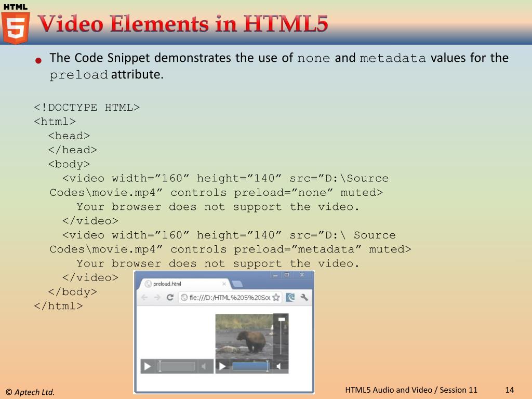Click the '© Aptech Ltd.' footer text
The width and height of the screenshot is (532, 399).
(x=30, y=392)
